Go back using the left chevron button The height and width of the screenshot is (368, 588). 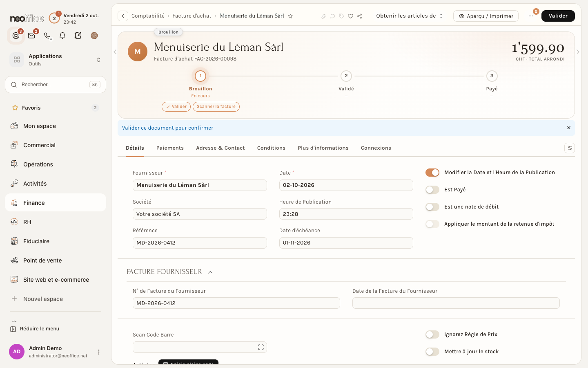(x=123, y=16)
